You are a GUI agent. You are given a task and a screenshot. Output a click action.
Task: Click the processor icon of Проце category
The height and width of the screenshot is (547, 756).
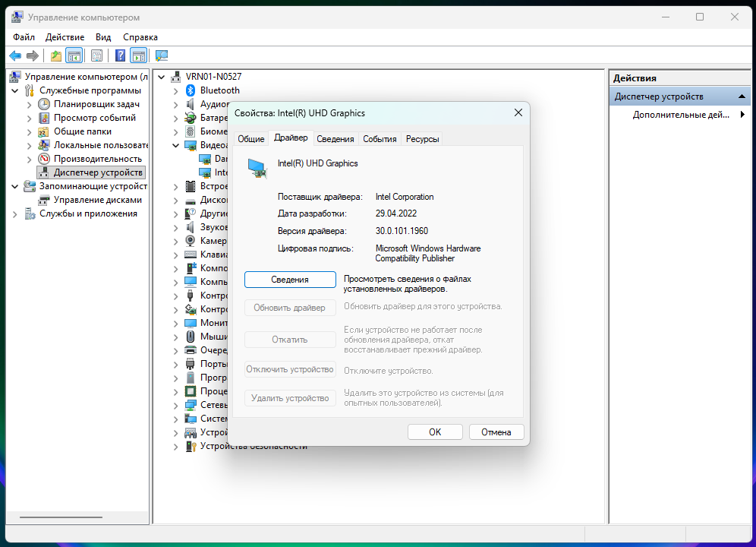click(x=191, y=391)
